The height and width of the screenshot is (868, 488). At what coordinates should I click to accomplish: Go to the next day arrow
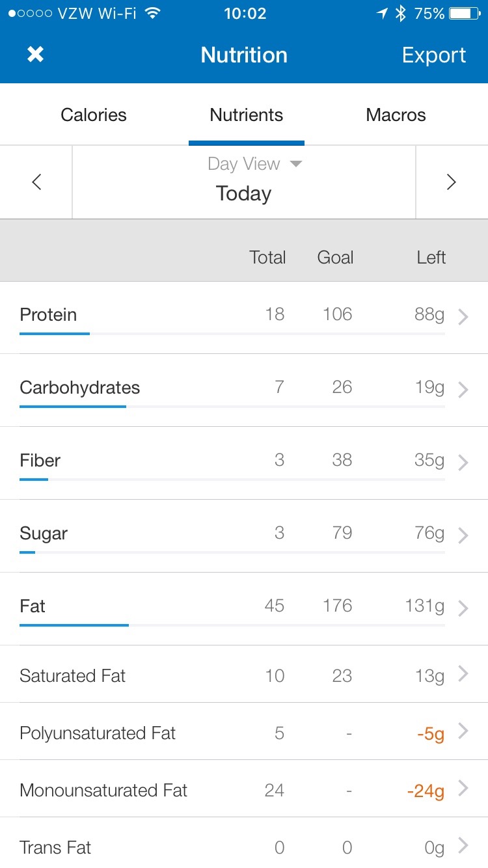(x=451, y=182)
